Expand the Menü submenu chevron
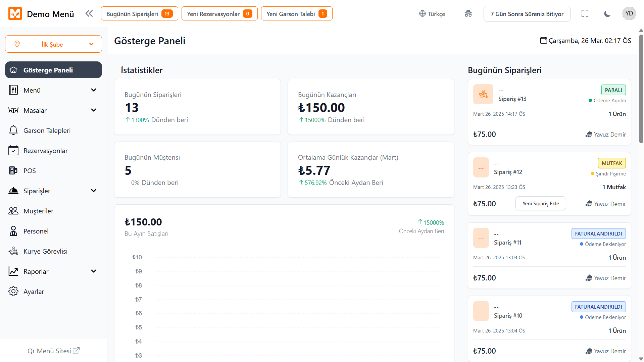Viewport: 644px width, 362px height. point(94,90)
